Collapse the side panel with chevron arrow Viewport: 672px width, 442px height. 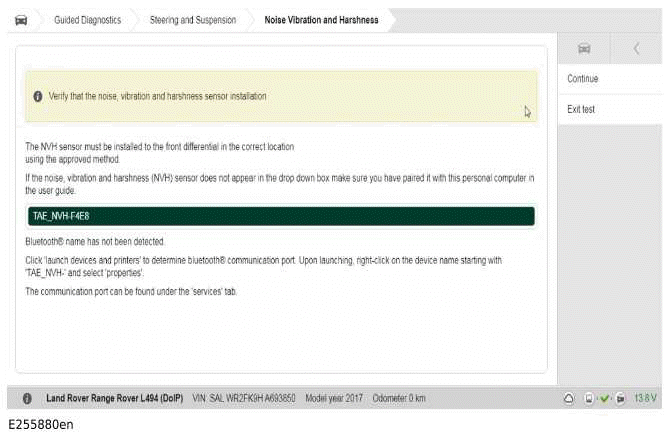[637, 49]
